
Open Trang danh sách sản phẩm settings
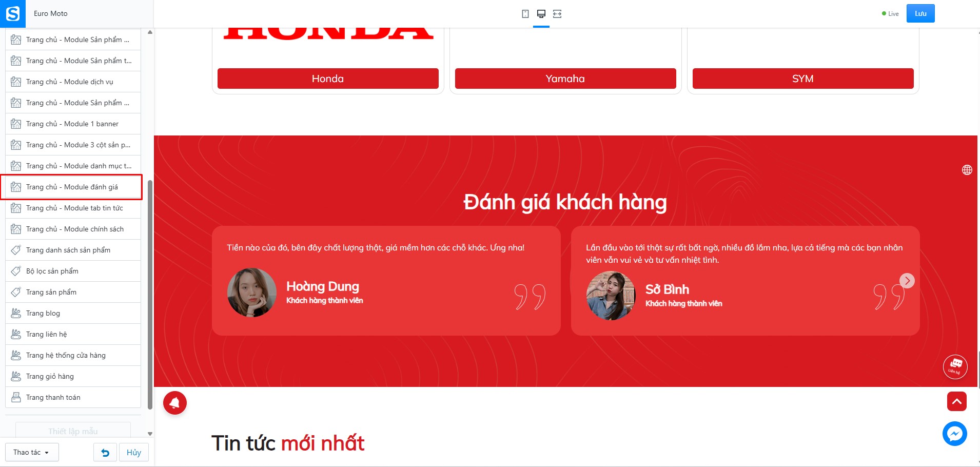pos(73,250)
